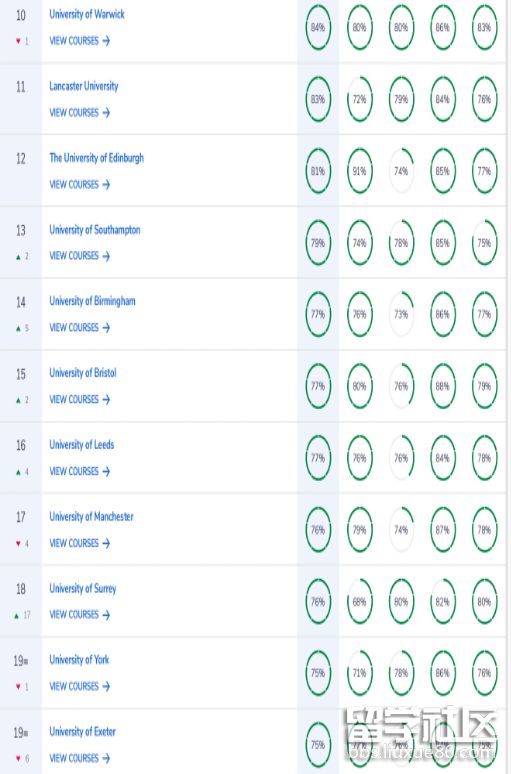This screenshot has width=511, height=774.
Task: Click the 88% circle for Bristol
Action: pos(442,386)
